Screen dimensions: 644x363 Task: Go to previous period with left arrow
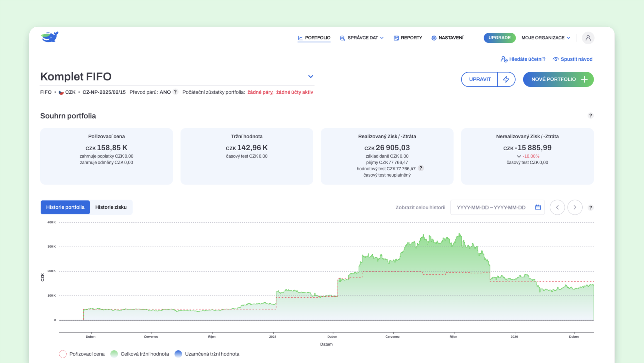tap(557, 207)
